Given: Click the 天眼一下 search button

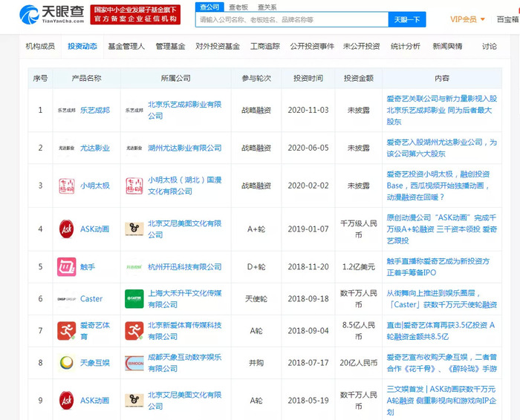Looking at the screenshot, I should click(x=407, y=19).
